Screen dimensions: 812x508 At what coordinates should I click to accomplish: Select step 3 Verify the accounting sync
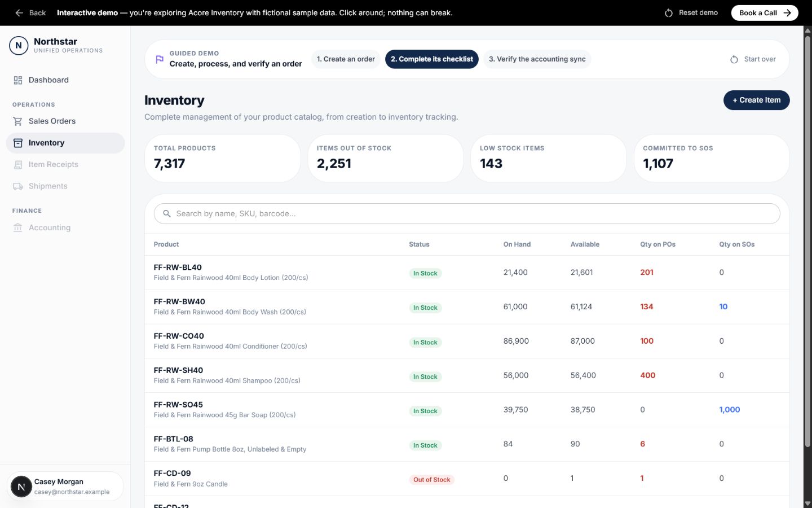[x=537, y=59]
